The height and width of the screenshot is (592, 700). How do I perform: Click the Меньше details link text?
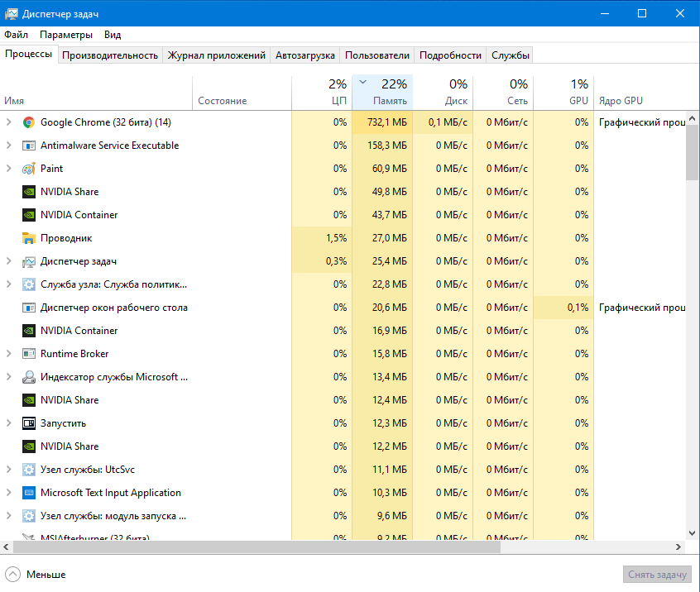pyautogui.click(x=46, y=575)
